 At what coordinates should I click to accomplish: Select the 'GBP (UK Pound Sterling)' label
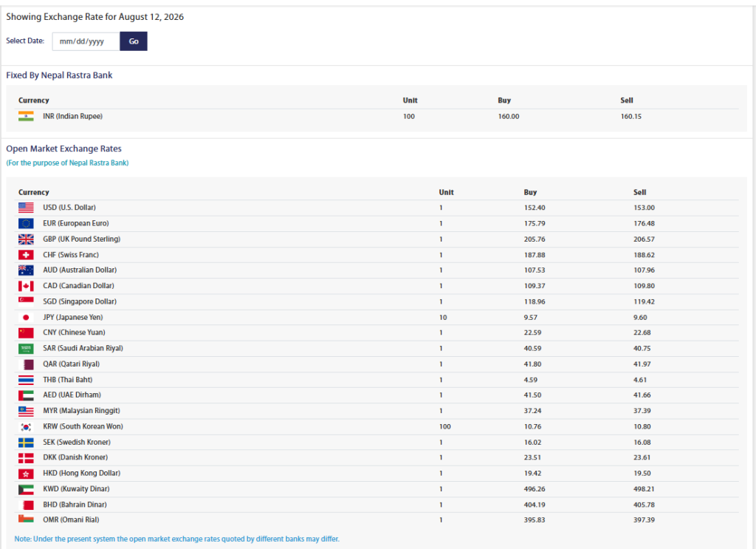click(81, 239)
